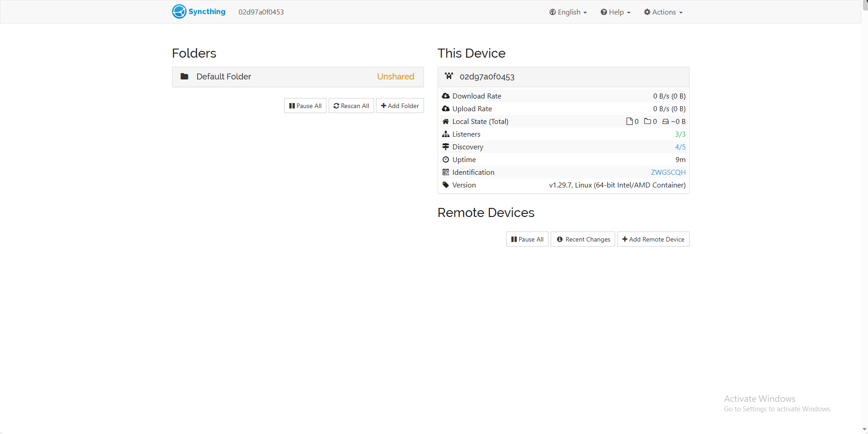This screenshot has width=868, height=434.
Task: Rescan all folders
Action: [x=351, y=106]
